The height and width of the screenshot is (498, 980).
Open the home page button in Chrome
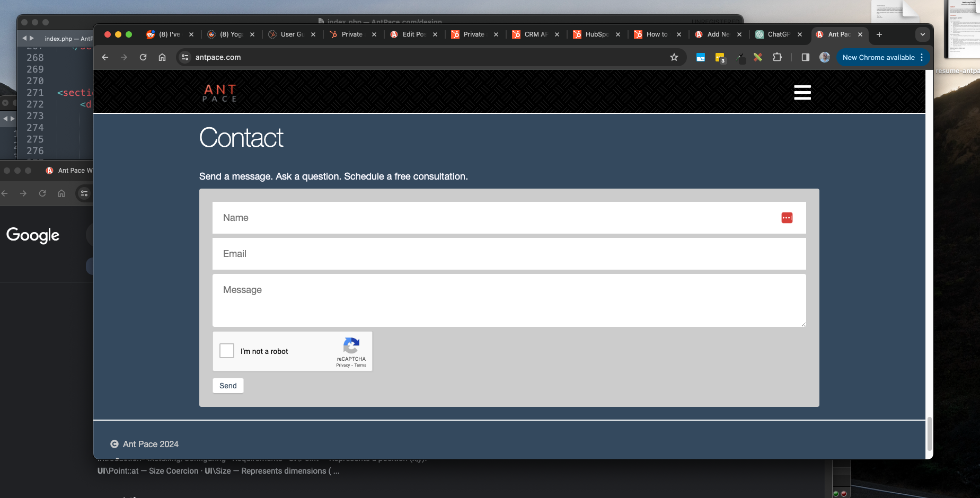click(x=162, y=57)
